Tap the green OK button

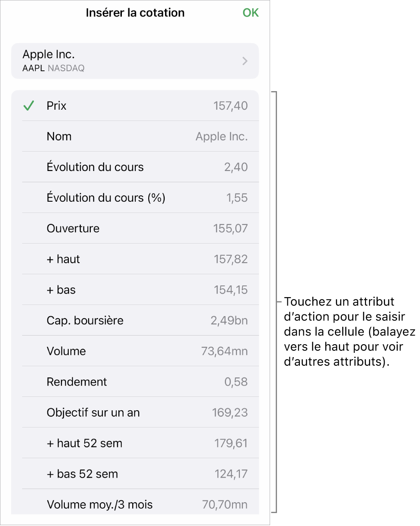(251, 13)
